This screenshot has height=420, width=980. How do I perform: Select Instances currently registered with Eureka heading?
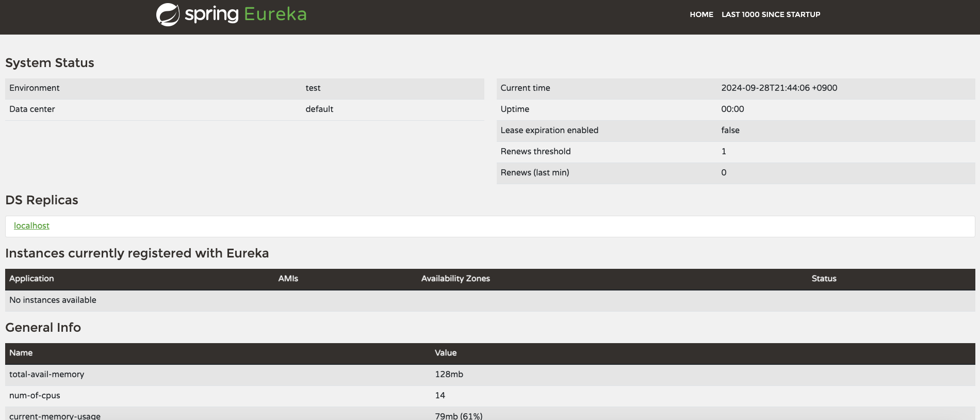click(137, 253)
